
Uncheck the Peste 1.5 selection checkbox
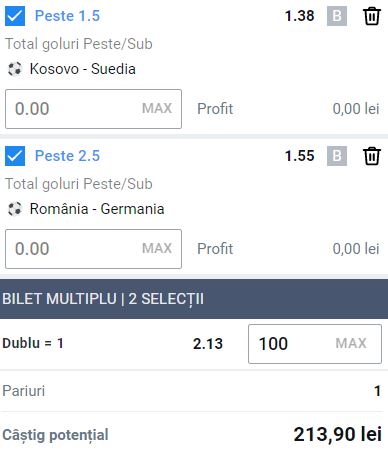tap(15, 16)
